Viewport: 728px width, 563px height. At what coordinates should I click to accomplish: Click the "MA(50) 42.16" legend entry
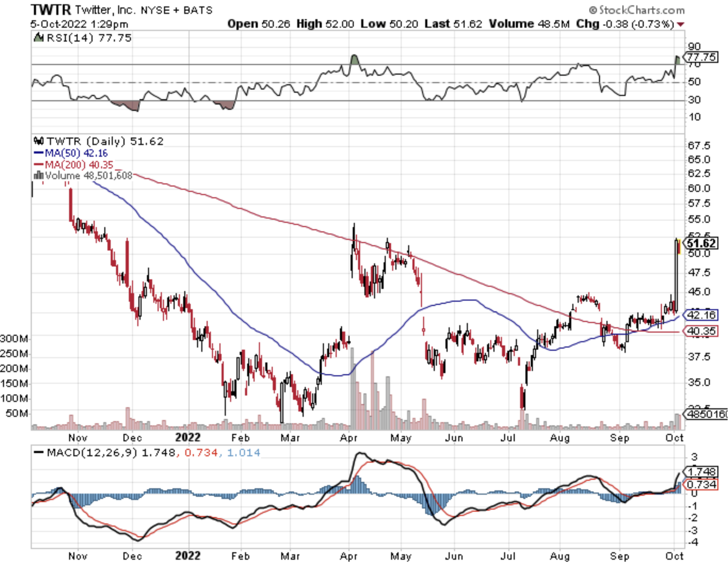click(76, 153)
